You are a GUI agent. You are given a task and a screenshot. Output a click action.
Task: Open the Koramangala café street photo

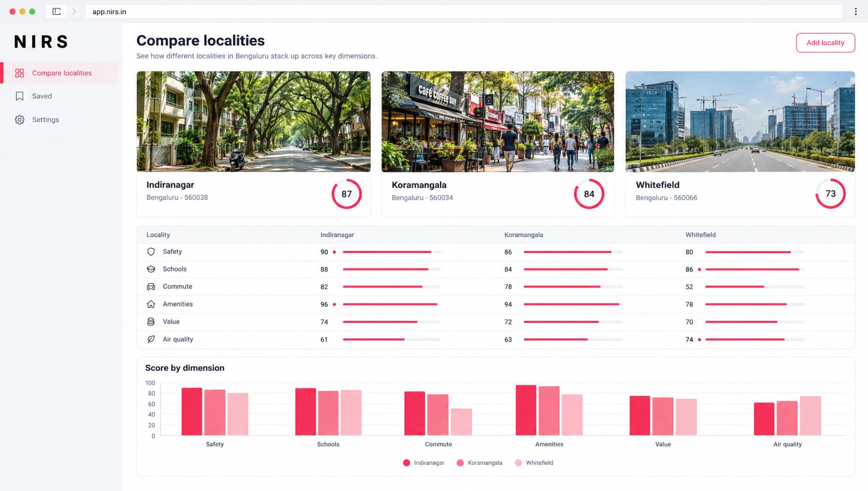pyautogui.click(x=498, y=121)
